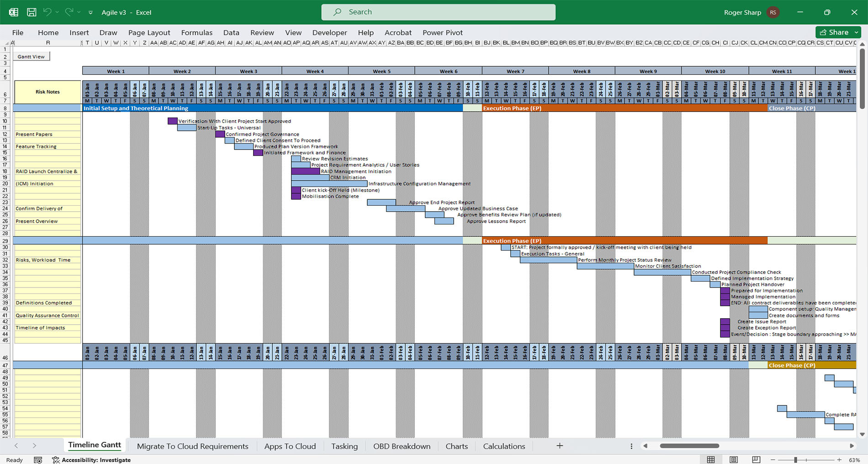Click Accessibility: Investigate in status bar
Screen dimensions: 868x464
91,460
